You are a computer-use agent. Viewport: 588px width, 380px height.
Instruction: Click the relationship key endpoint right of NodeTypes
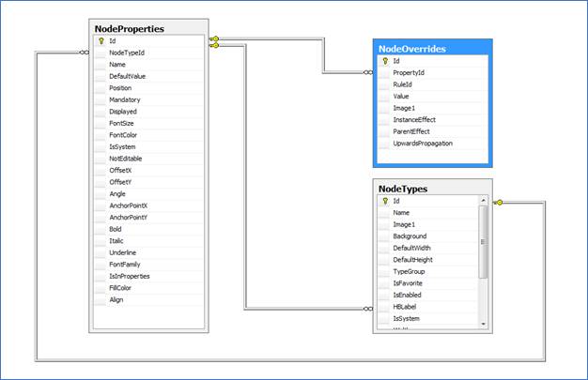[500, 202]
